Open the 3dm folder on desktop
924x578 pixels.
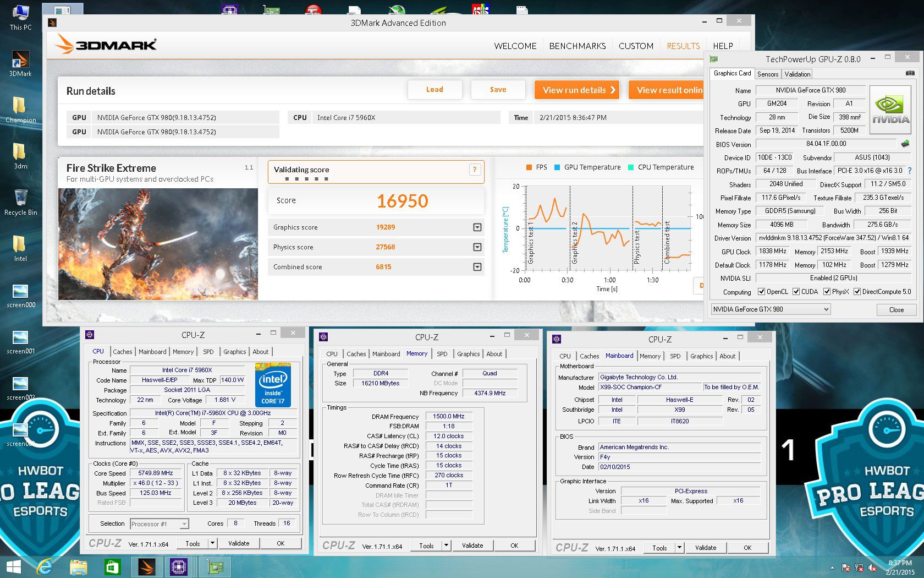pos(20,155)
